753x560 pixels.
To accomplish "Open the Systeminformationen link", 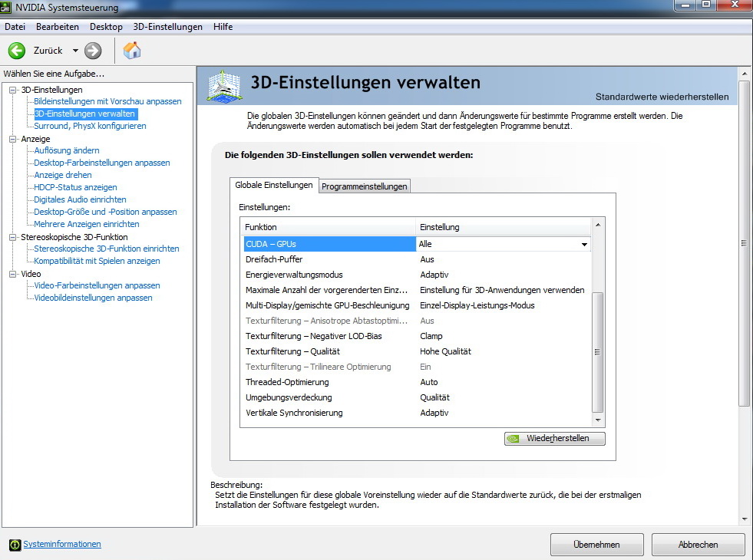I will pos(62,544).
